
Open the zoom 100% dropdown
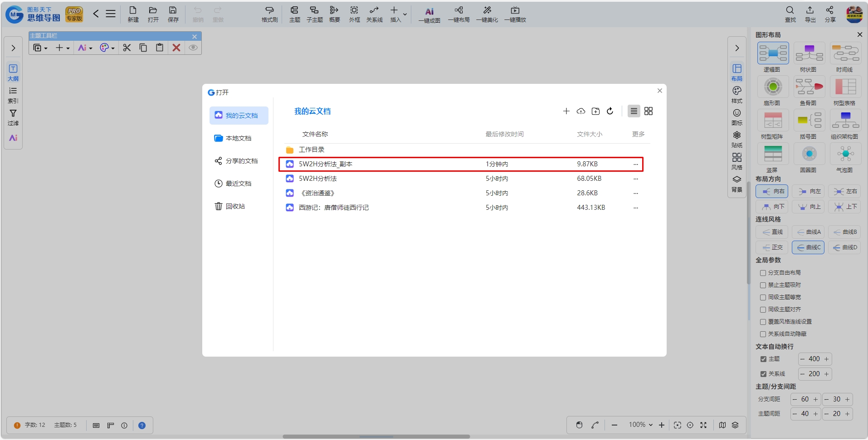coord(641,425)
